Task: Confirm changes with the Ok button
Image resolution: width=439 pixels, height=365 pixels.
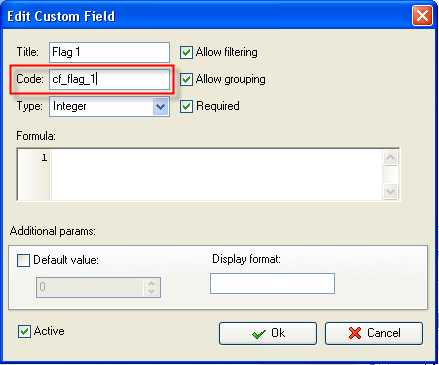Action: pos(268,333)
